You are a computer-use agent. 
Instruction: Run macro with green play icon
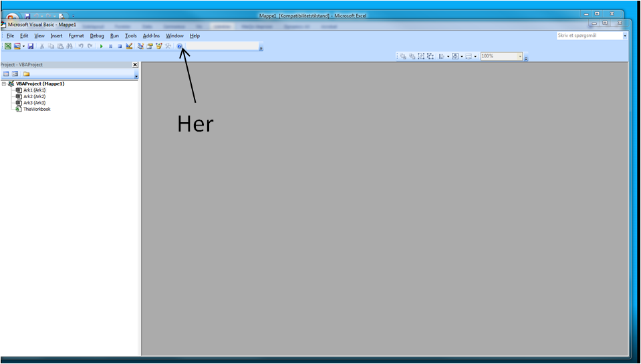point(102,46)
